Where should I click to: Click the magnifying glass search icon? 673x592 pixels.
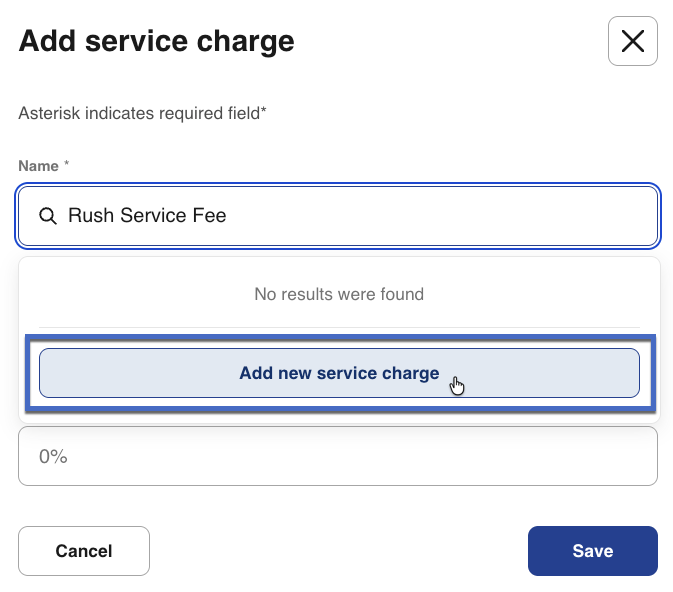click(x=47, y=216)
